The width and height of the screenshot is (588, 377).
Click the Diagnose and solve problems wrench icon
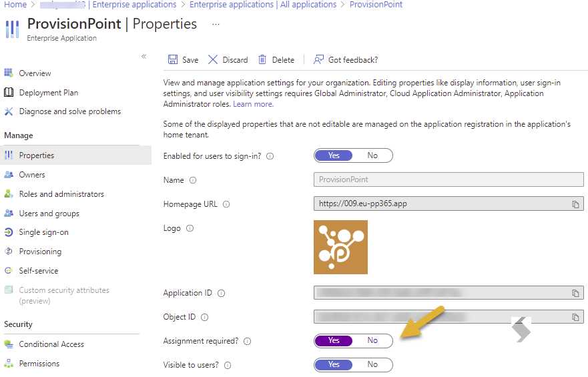(x=9, y=111)
